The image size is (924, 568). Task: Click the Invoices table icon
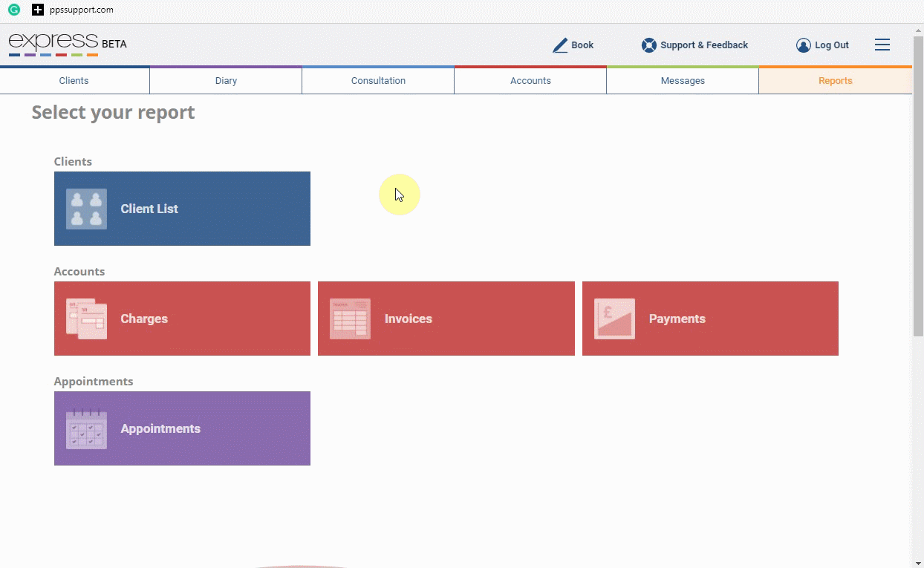point(350,319)
